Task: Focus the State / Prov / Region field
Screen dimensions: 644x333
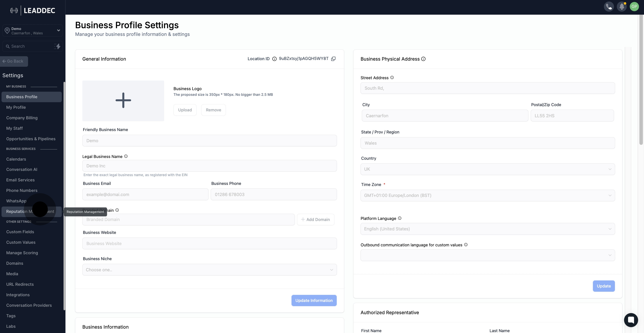Action: pos(488,143)
